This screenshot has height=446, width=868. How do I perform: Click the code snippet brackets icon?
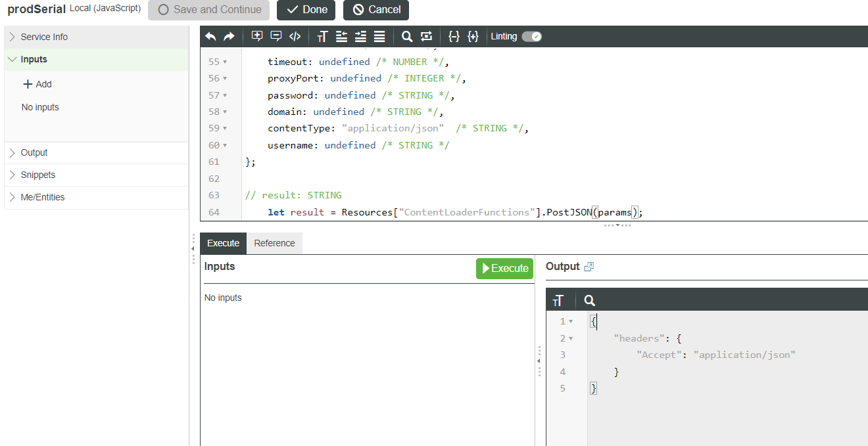click(295, 37)
